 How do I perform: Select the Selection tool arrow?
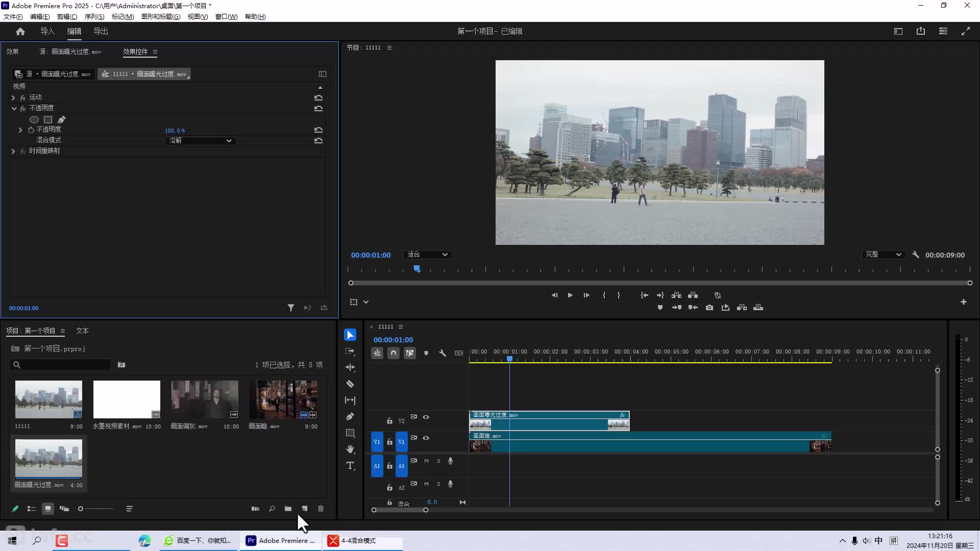click(350, 335)
